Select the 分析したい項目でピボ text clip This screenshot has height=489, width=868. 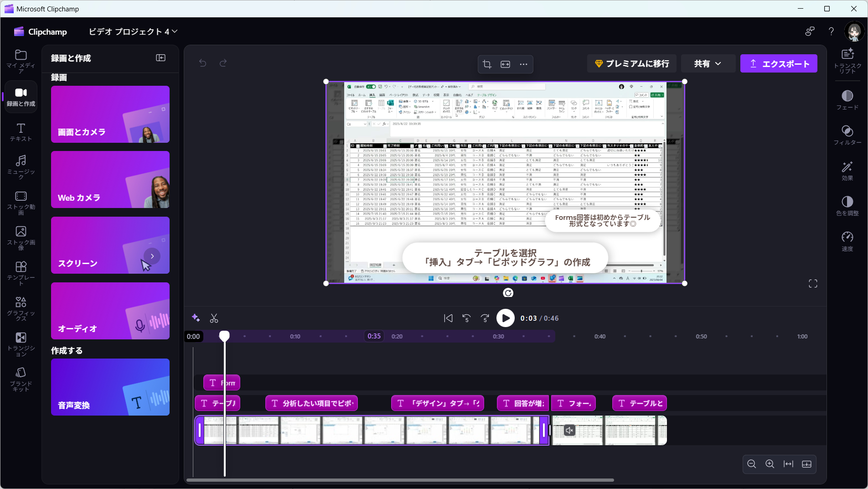311,403
